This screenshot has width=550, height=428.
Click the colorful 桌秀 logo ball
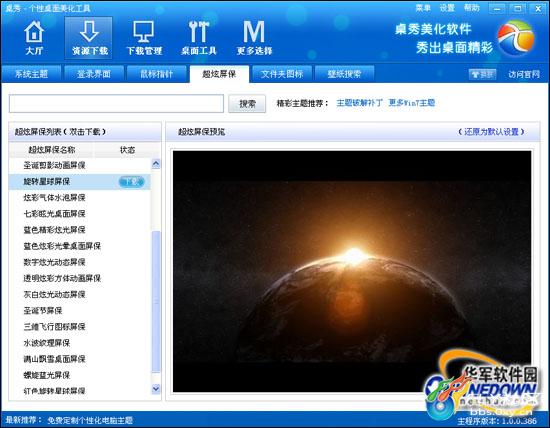[516, 38]
